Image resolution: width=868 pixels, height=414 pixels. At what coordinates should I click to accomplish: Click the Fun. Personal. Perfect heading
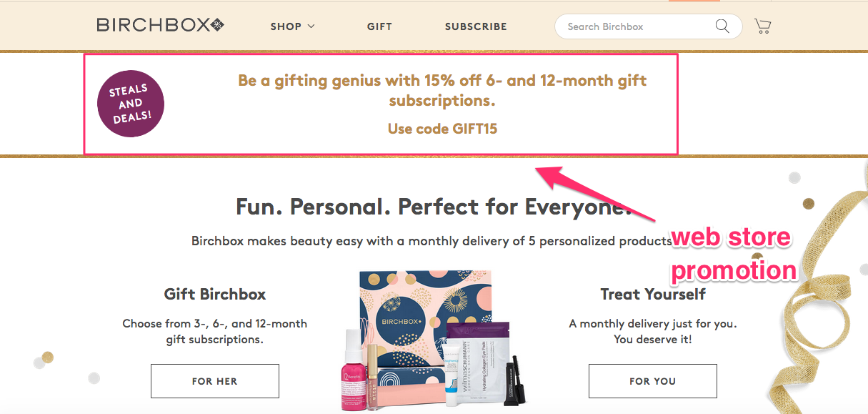tap(434, 207)
